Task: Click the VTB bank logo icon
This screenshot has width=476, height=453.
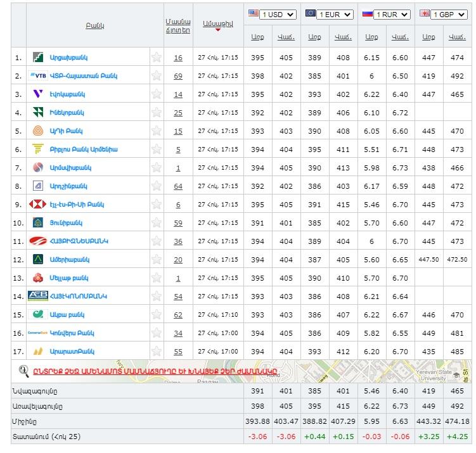Action: [x=38, y=76]
